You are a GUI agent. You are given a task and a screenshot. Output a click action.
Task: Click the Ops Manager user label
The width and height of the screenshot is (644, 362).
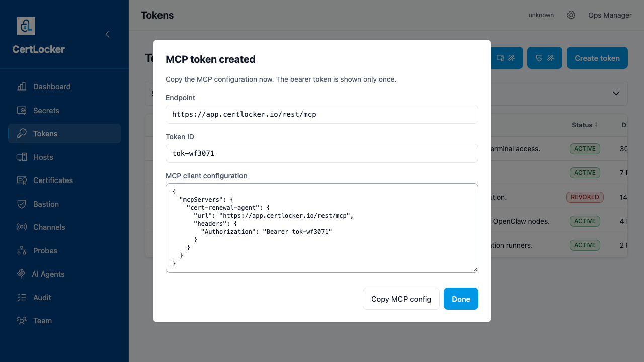610,15
